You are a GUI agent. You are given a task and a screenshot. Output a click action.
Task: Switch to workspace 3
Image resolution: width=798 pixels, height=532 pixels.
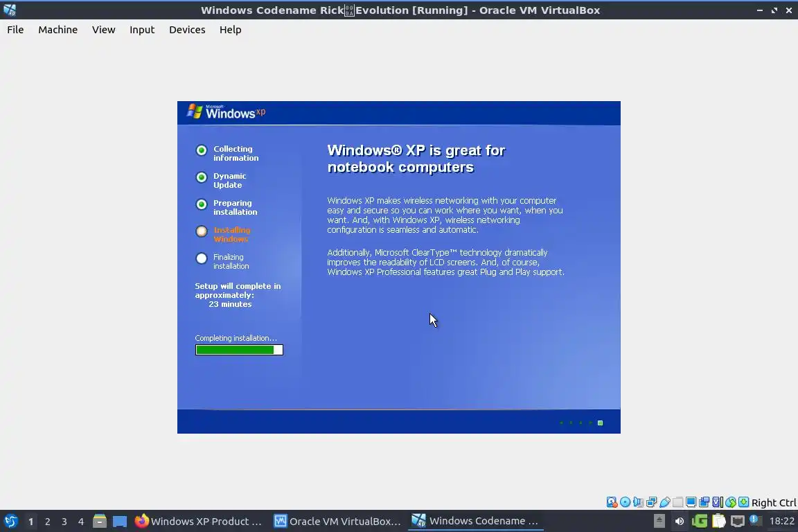(x=64, y=522)
